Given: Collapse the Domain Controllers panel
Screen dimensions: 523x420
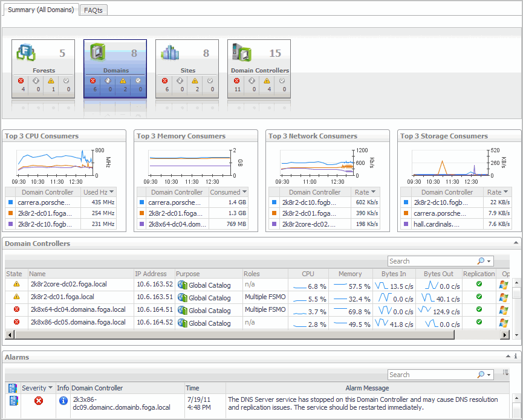Looking at the screenshot, I should pyautogui.click(x=516, y=243).
